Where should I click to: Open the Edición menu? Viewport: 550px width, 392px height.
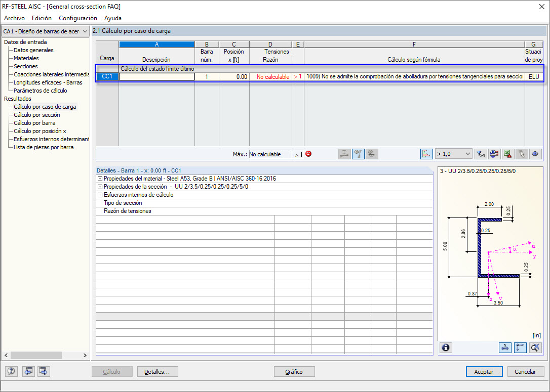click(x=42, y=18)
